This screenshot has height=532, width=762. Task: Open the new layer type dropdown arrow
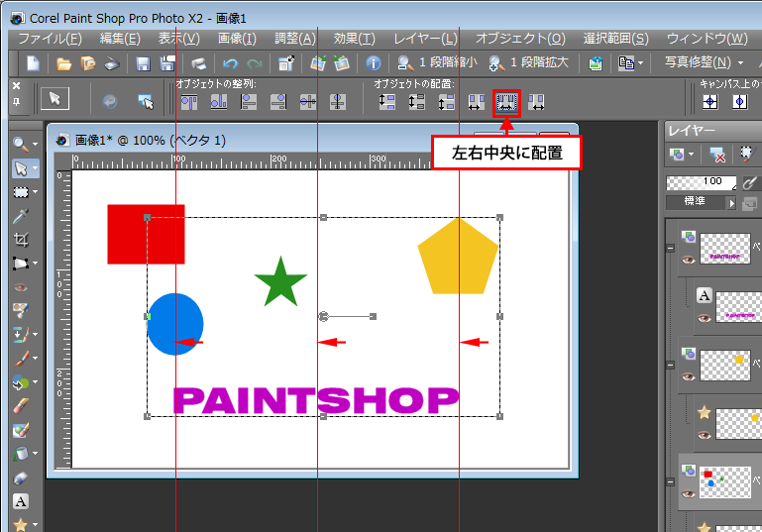coord(691,155)
